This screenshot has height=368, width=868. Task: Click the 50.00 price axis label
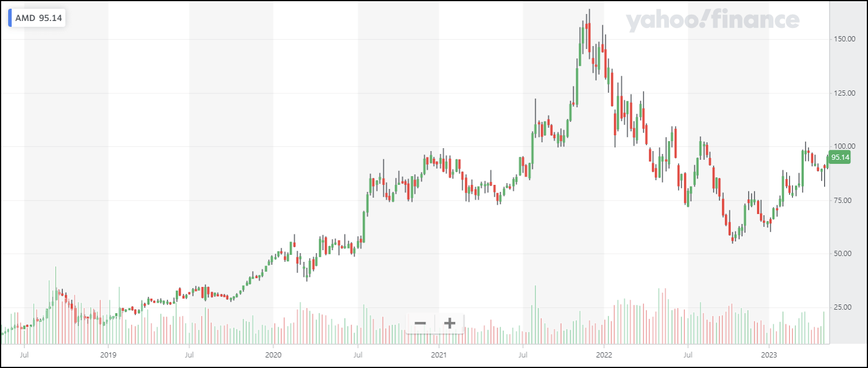(x=843, y=254)
